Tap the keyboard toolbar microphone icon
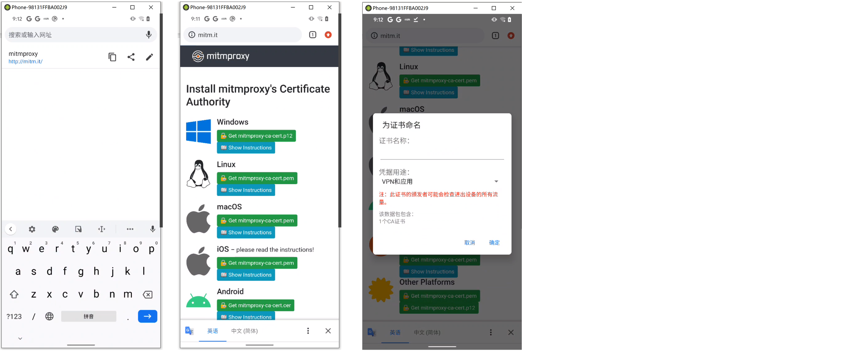 pos(153,229)
